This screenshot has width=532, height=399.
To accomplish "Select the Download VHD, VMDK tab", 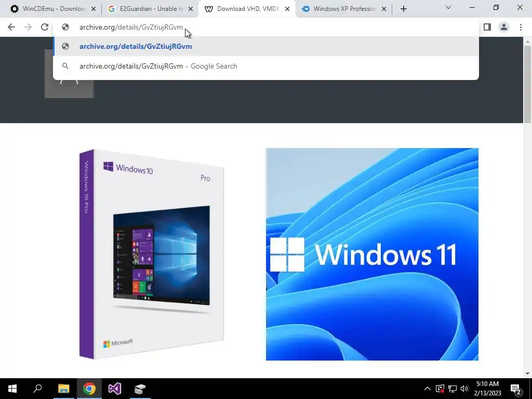I will (247, 9).
